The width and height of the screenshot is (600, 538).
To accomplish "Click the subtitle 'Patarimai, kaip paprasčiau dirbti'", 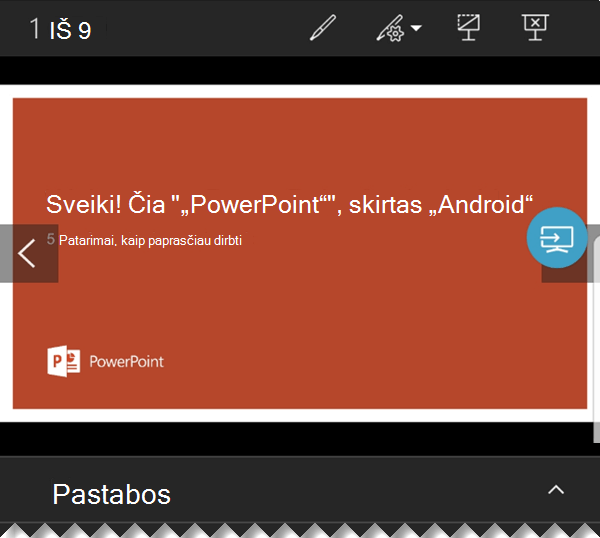I will [x=150, y=240].
